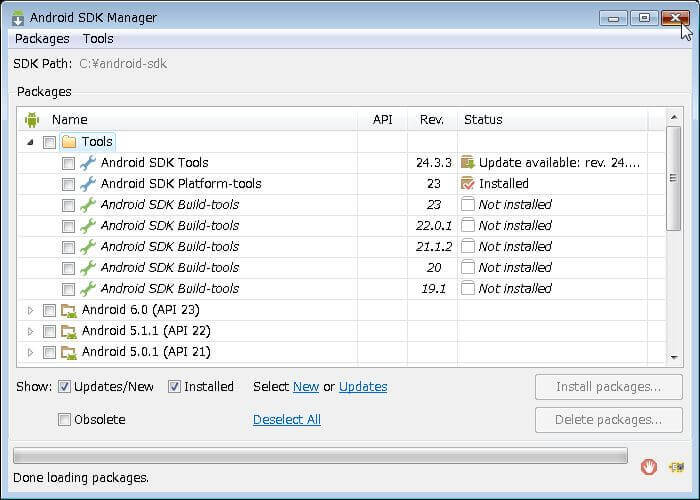This screenshot has width=700, height=500.
Task: Click the Android SDK Tools wrench icon
Action: point(88,163)
